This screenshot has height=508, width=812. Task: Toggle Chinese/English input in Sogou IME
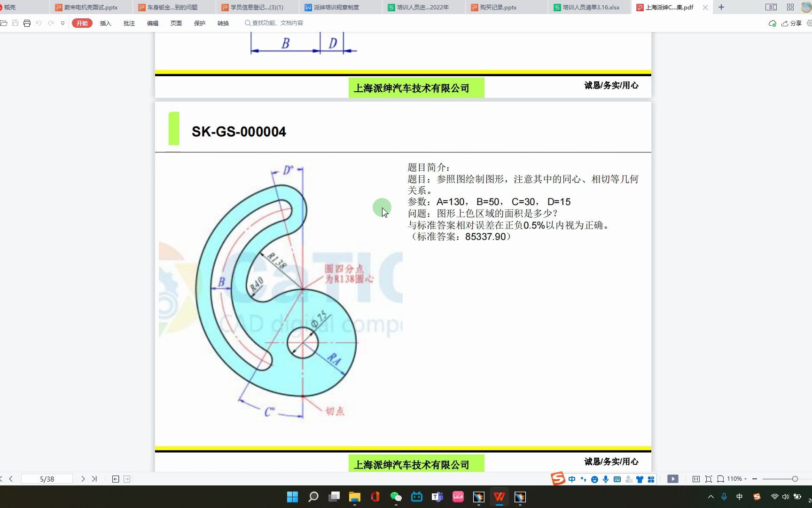pyautogui.click(x=572, y=479)
